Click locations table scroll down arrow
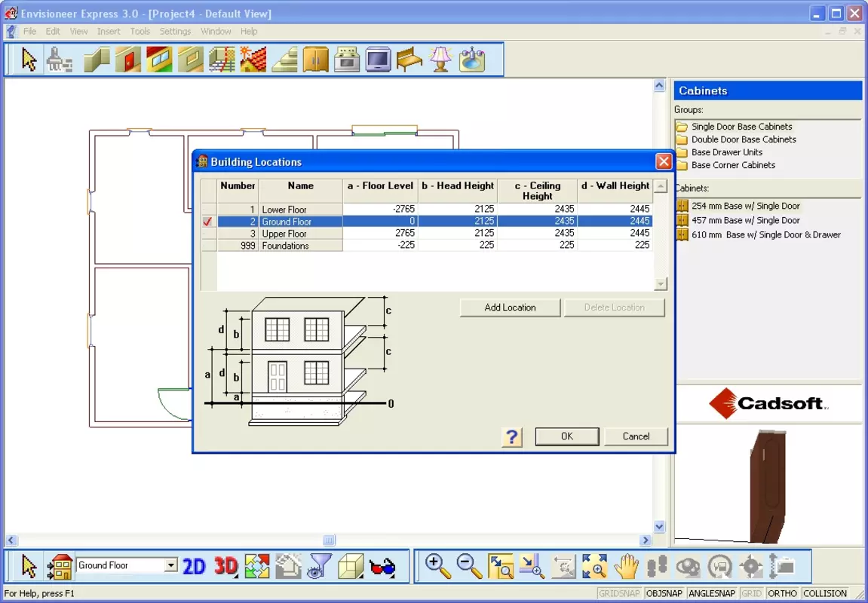Viewport: 868px width, 603px height. pyautogui.click(x=661, y=284)
